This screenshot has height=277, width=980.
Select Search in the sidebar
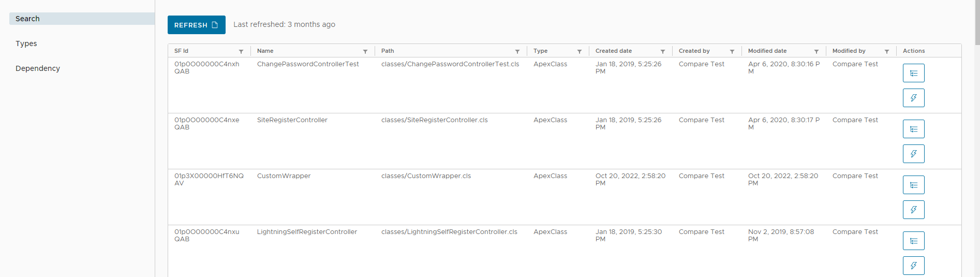pyautogui.click(x=82, y=19)
